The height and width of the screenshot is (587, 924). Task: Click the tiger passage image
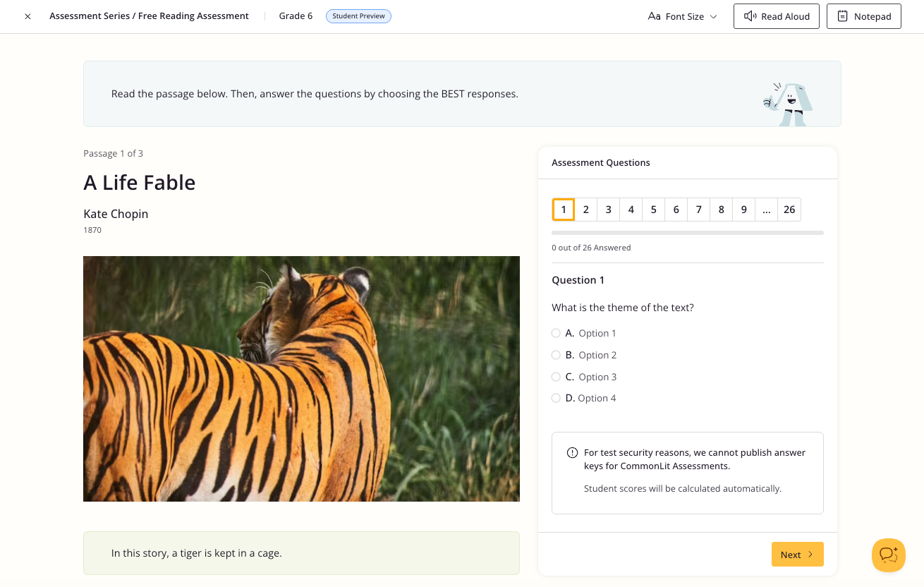click(301, 379)
